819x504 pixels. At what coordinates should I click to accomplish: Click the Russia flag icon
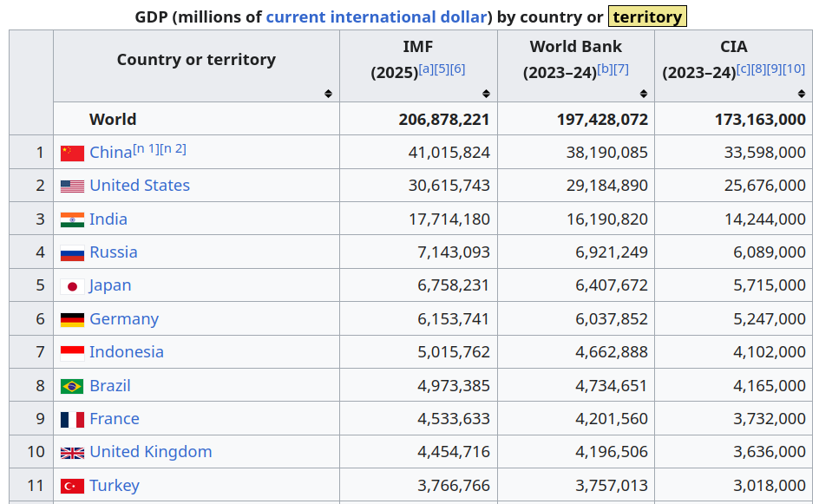(x=72, y=253)
